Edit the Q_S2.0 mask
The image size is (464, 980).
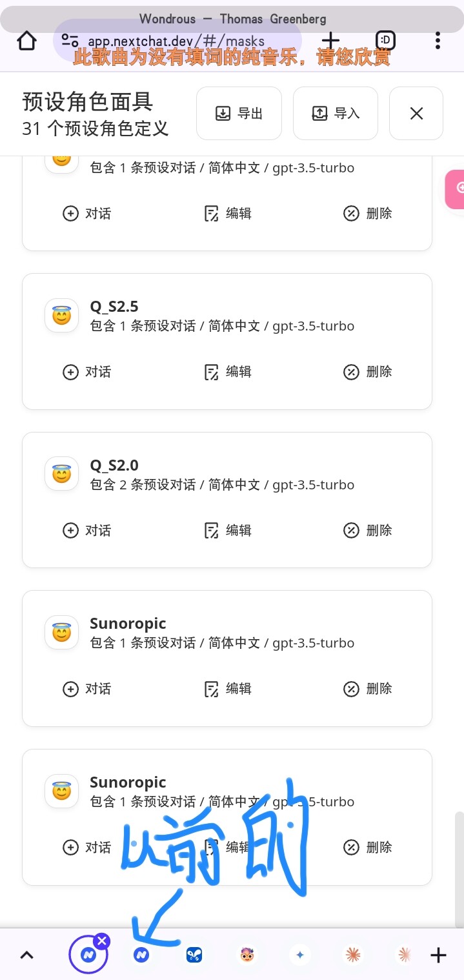(227, 531)
